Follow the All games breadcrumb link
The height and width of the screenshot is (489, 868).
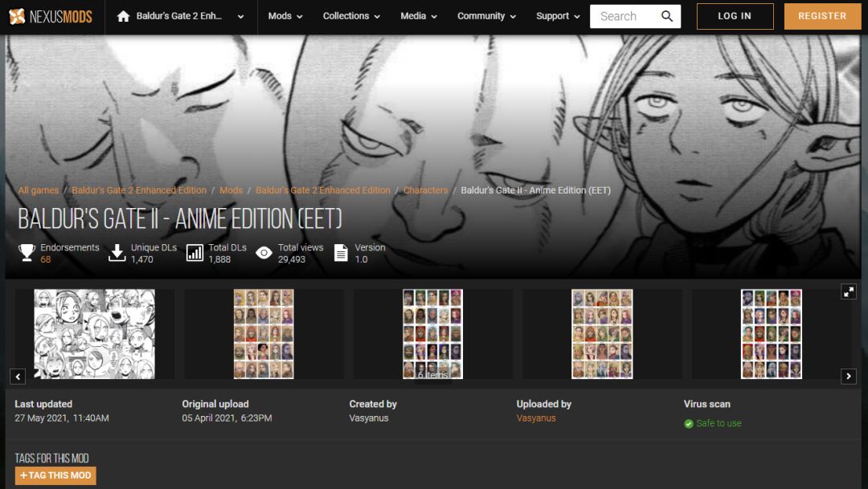pos(39,189)
